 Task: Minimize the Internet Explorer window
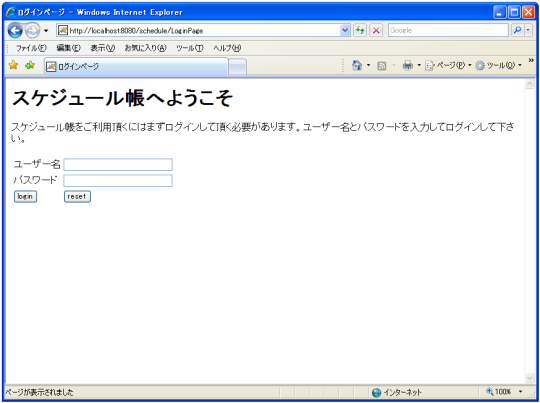click(x=499, y=12)
